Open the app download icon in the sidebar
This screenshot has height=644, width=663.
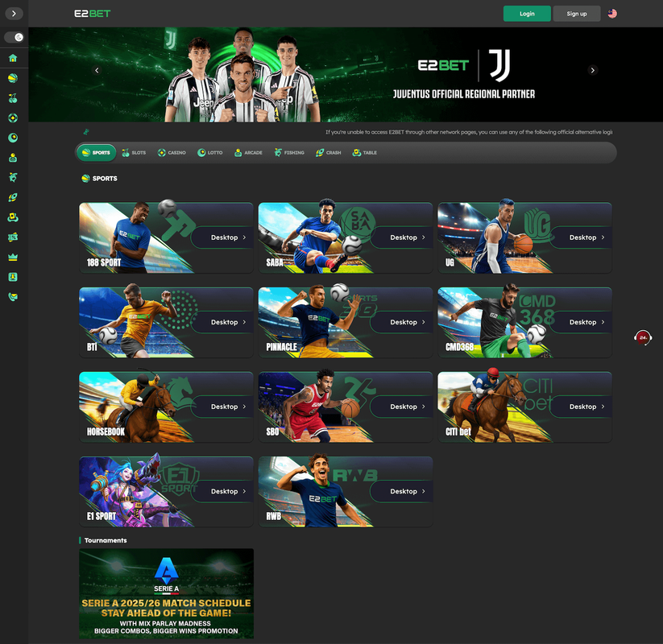(13, 277)
